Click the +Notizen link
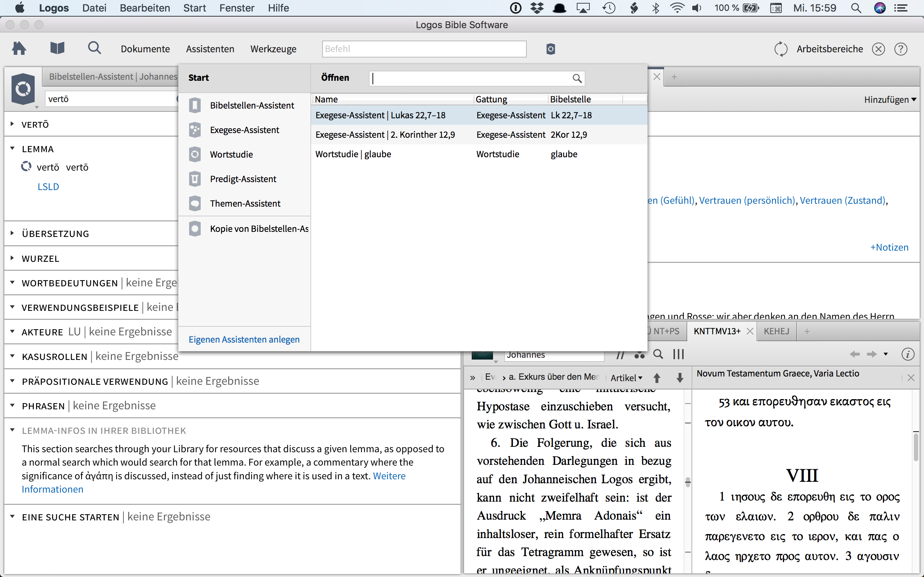This screenshot has width=924, height=577. tap(889, 247)
